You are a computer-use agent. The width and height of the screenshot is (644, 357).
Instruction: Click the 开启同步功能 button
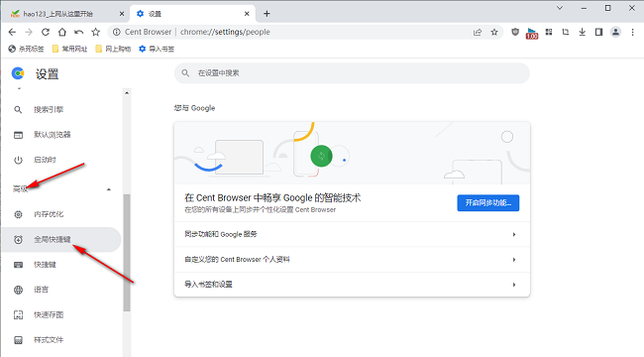(487, 203)
